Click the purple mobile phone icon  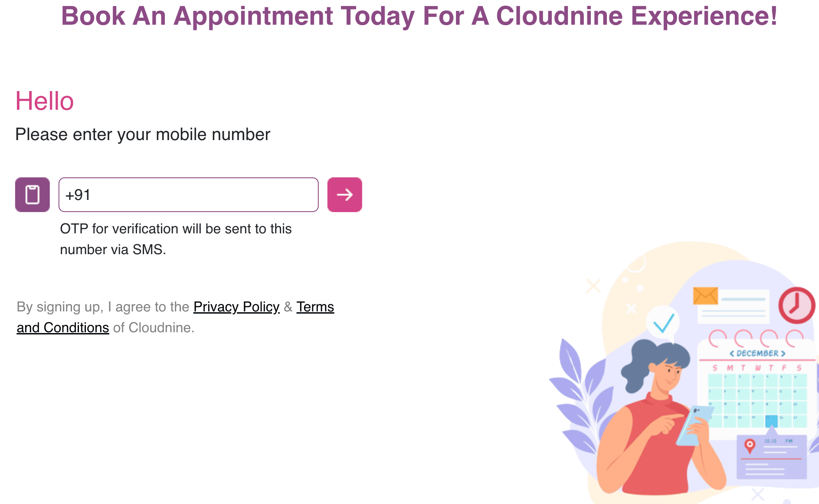[x=33, y=195]
